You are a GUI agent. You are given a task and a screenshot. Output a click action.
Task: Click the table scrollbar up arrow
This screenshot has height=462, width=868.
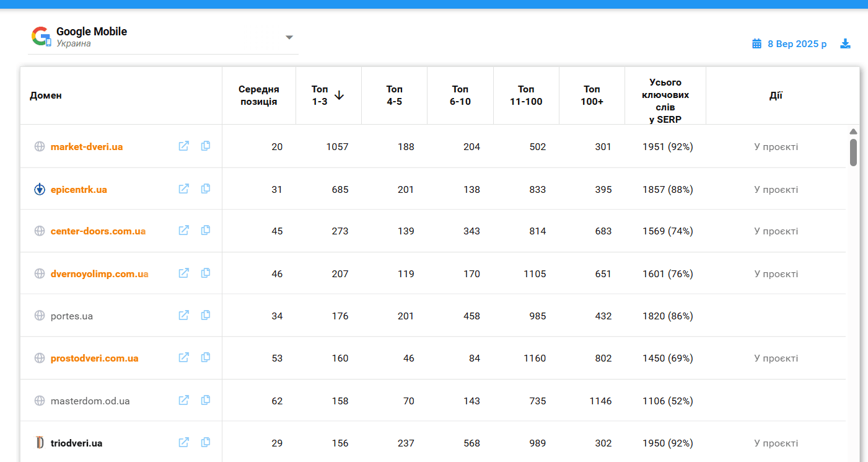click(x=853, y=131)
